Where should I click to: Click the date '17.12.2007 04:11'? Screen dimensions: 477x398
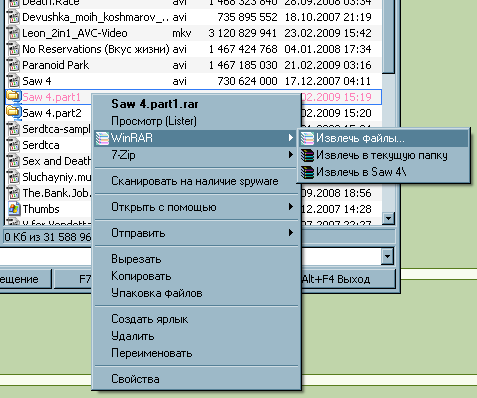[x=328, y=81]
